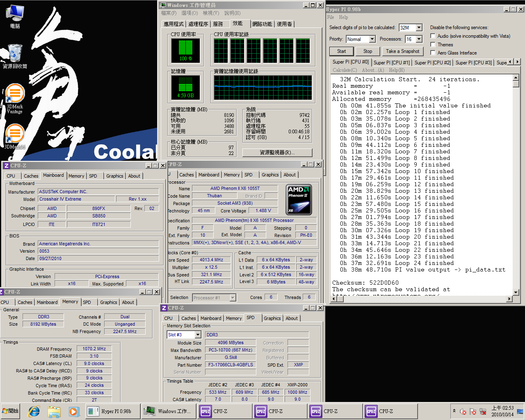
Task: Switch to Windows Task Manager taskbar item
Action: (x=168, y=411)
